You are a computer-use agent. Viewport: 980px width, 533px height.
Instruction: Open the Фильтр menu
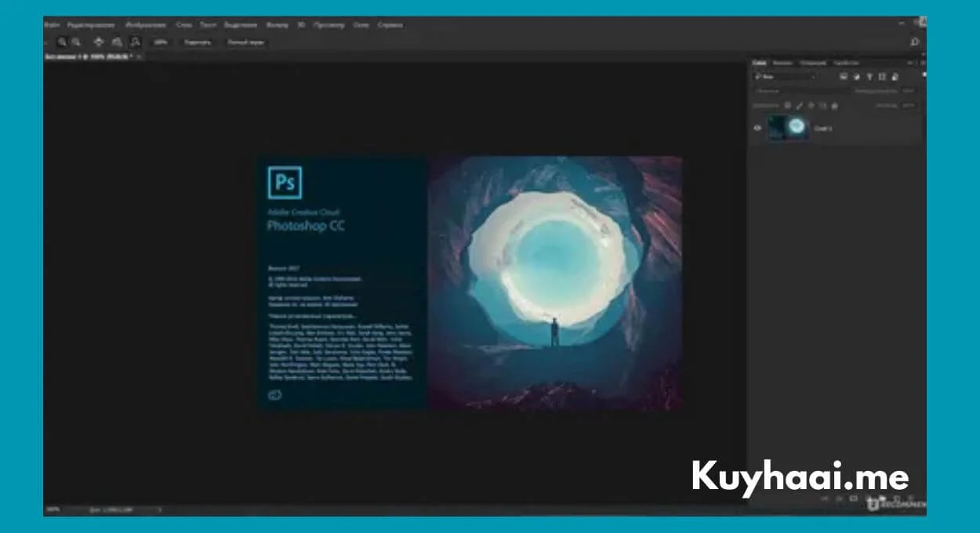click(277, 25)
